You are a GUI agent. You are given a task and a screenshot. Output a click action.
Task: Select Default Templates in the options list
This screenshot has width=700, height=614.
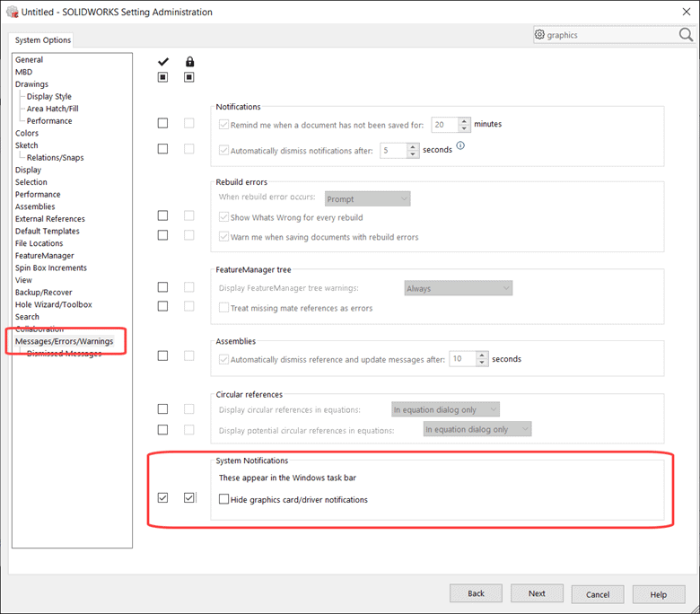[x=48, y=231]
